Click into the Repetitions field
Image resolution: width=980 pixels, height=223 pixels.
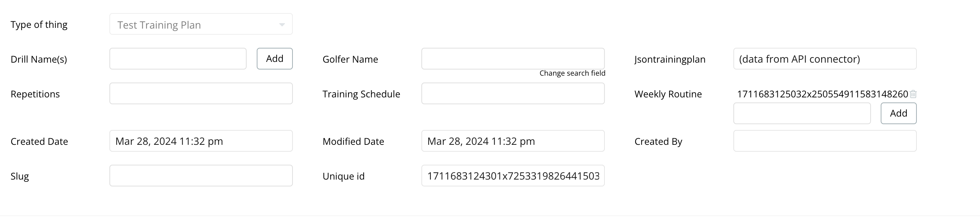201,93
